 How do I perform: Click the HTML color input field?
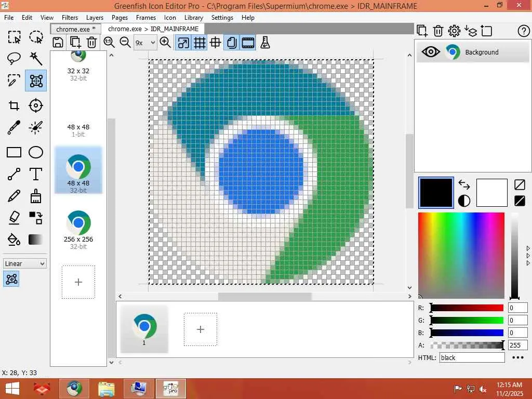click(472, 357)
